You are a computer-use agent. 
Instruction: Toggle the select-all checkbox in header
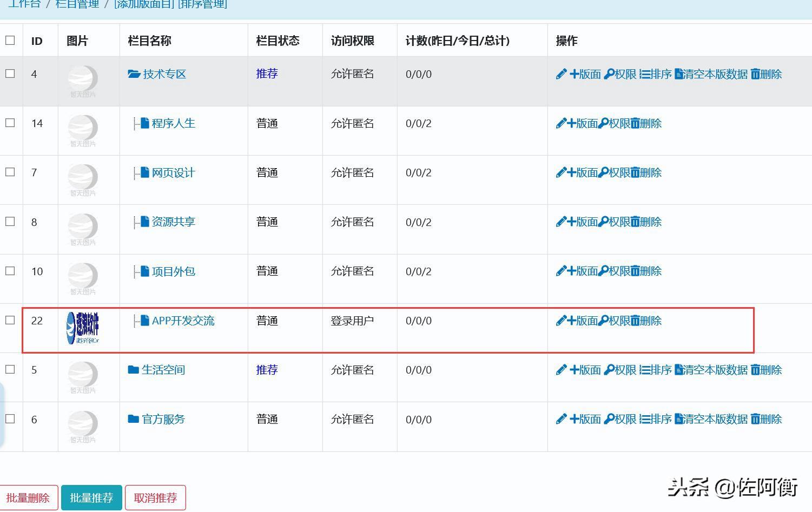(10, 40)
